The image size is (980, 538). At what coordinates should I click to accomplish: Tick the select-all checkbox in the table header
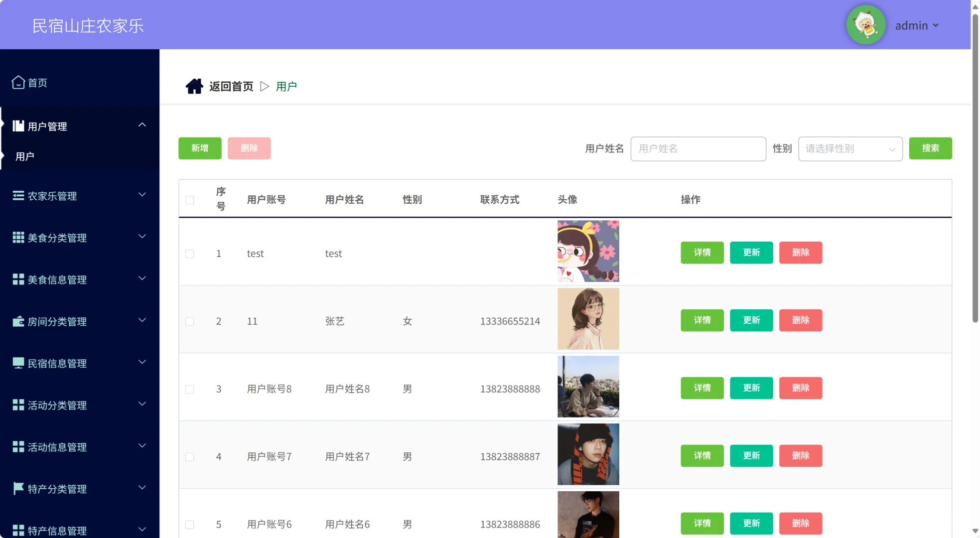[190, 200]
